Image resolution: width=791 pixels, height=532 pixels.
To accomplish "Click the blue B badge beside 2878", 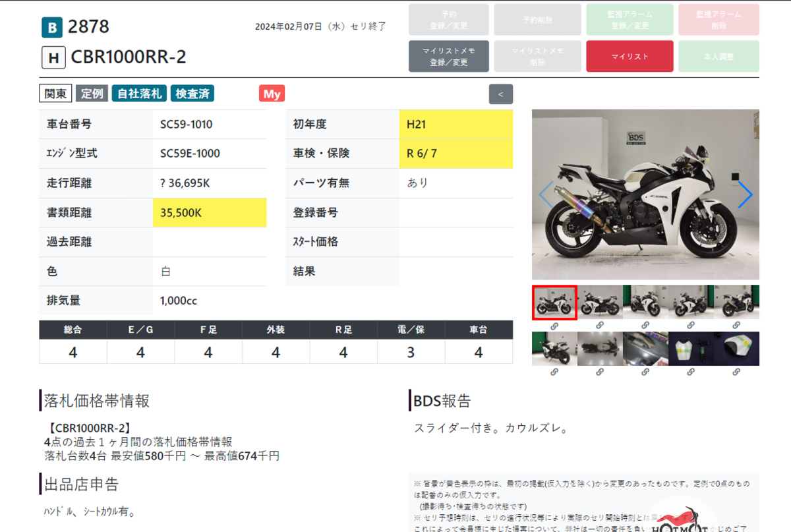I will tap(51, 28).
